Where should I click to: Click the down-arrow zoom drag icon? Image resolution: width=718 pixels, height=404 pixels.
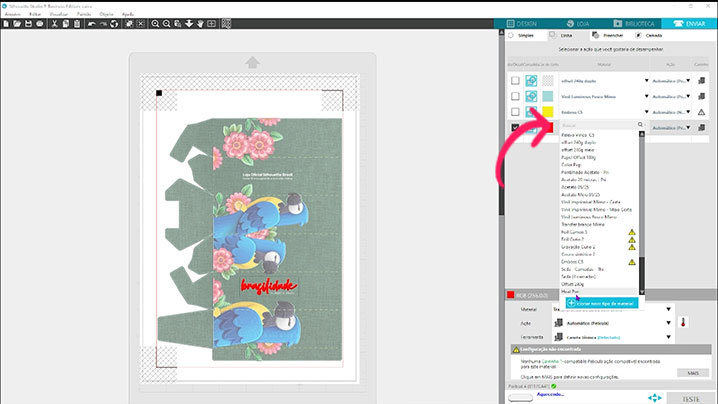pyautogui.click(x=189, y=23)
